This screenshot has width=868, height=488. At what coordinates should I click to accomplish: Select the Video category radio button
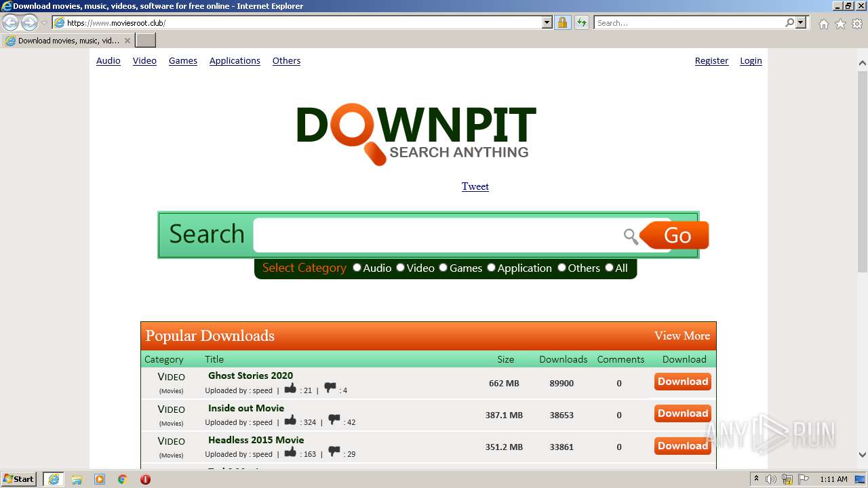tap(400, 268)
